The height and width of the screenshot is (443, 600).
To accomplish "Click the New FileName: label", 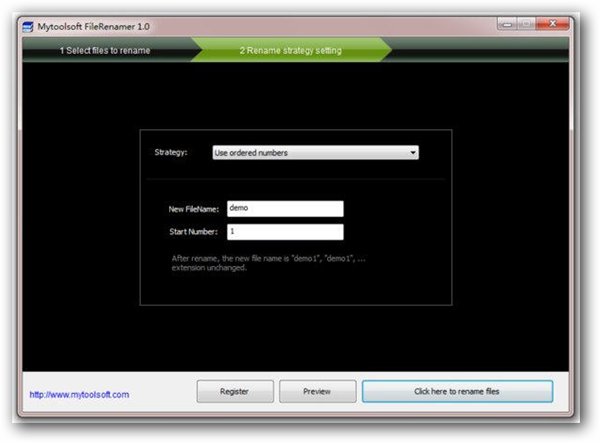I will [194, 209].
